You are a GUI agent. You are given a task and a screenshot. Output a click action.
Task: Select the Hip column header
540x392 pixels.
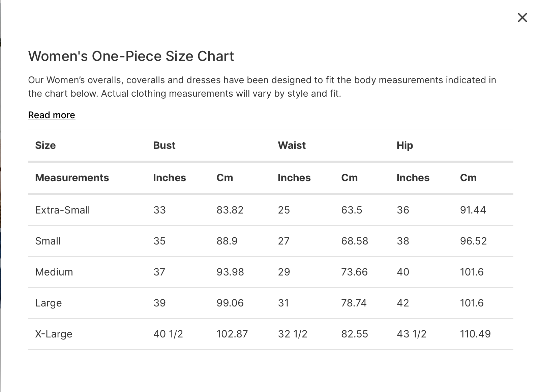point(404,145)
